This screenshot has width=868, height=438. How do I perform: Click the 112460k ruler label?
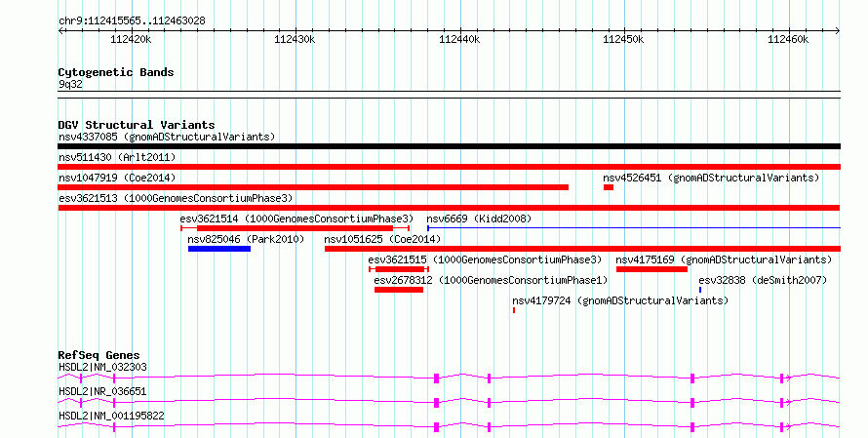[x=788, y=39]
